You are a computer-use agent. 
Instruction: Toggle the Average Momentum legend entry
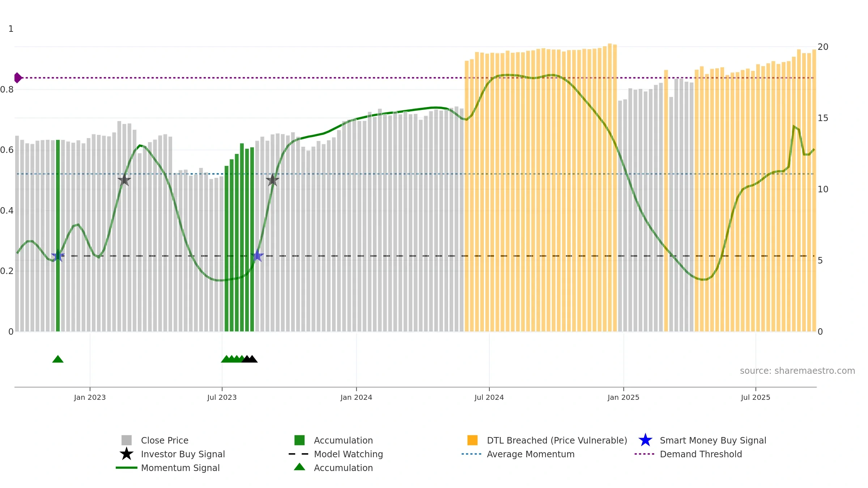point(530,454)
